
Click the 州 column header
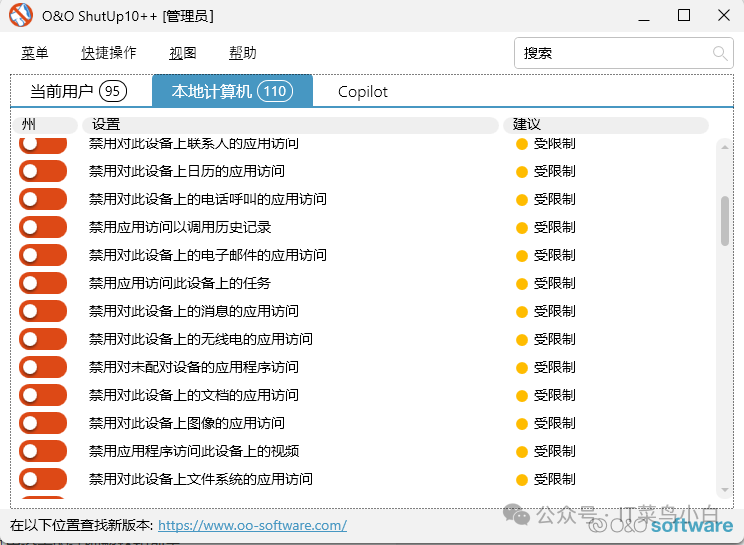45,125
